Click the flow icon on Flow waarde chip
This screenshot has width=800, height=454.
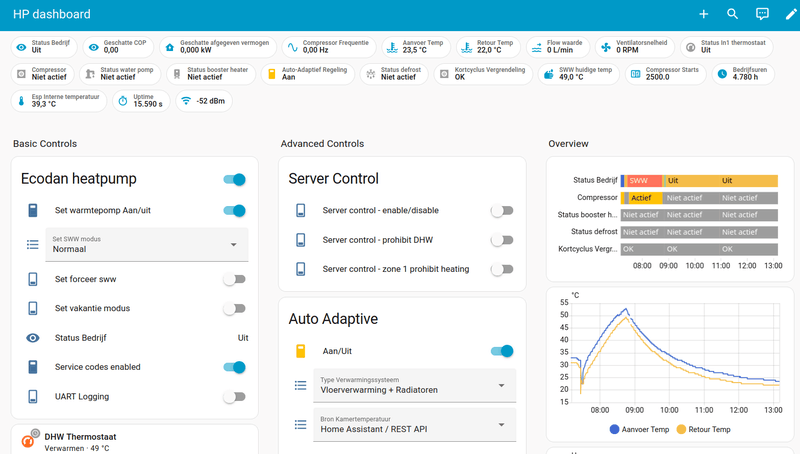point(537,47)
